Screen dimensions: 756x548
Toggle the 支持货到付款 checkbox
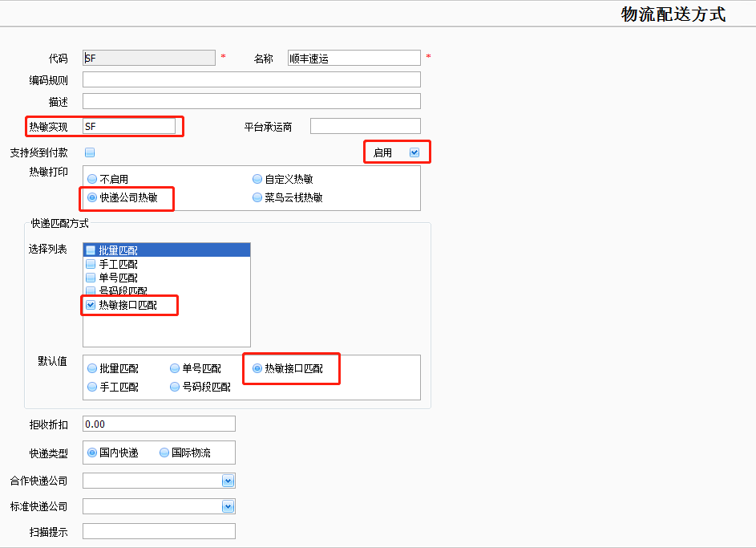tap(90, 152)
